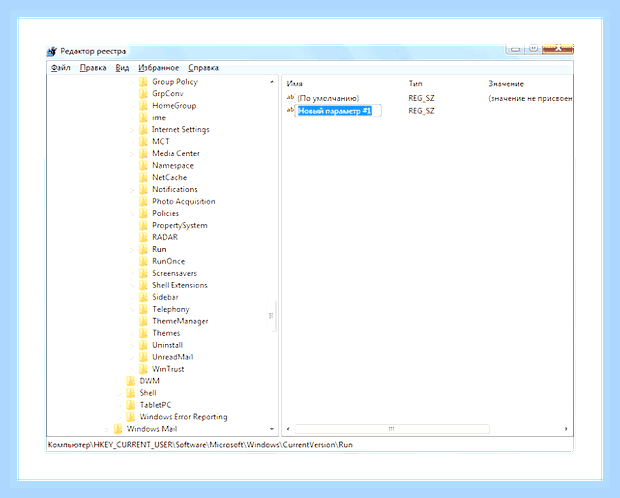Expand the Shell Extensions tree node
The height and width of the screenshot is (498, 620).
pyautogui.click(x=132, y=286)
